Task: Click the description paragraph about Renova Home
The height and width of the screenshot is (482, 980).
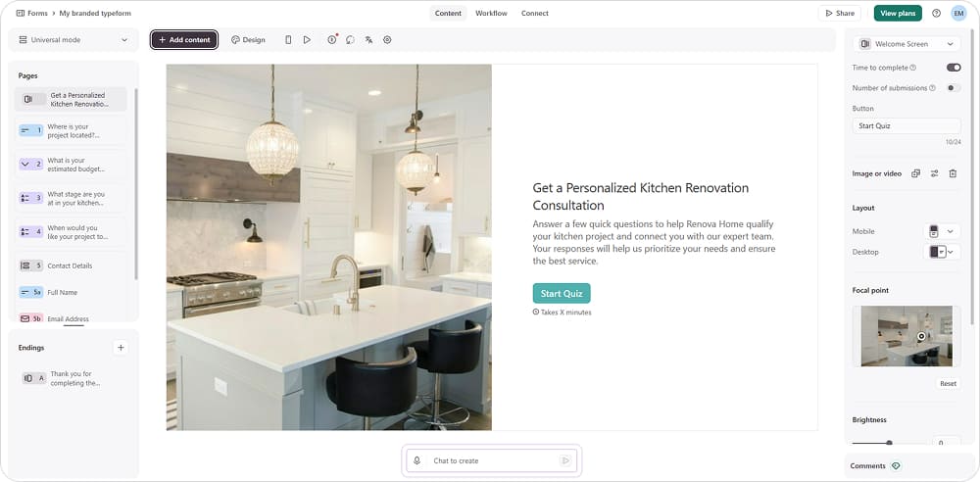Action: pos(654,243)
